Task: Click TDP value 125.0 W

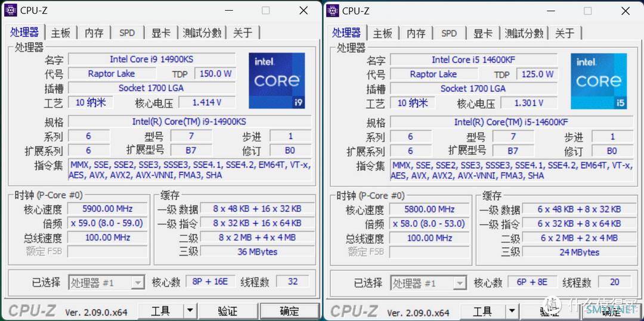Action: [537, 74]
